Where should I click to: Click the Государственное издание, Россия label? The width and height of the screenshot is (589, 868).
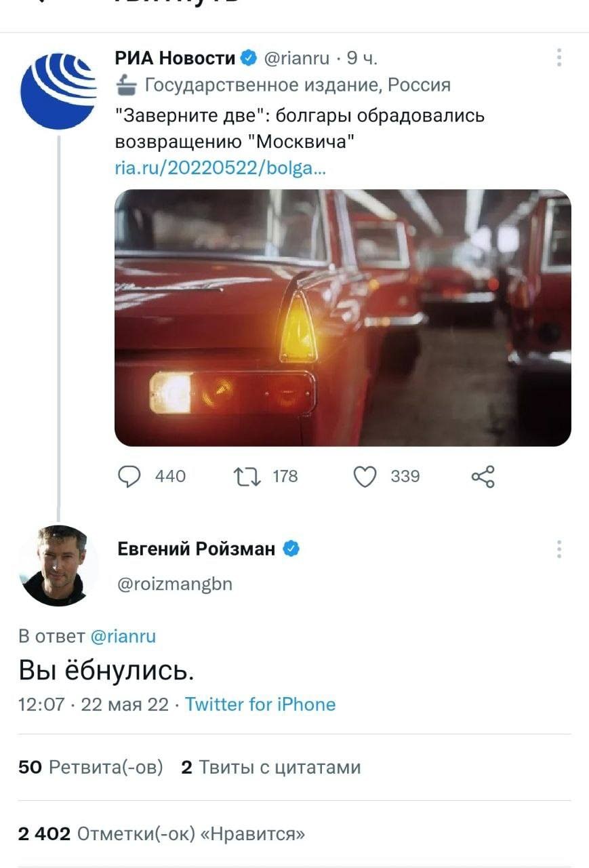(298, 85)
